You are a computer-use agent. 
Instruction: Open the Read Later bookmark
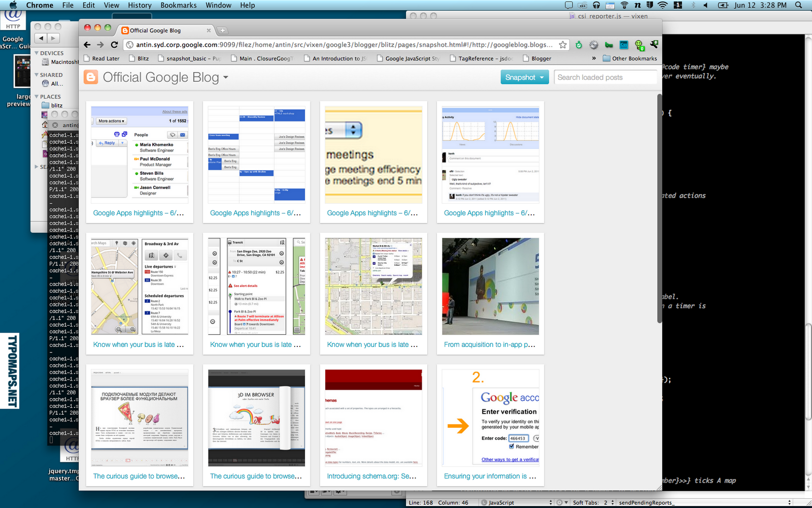click(x=101, y=58)
